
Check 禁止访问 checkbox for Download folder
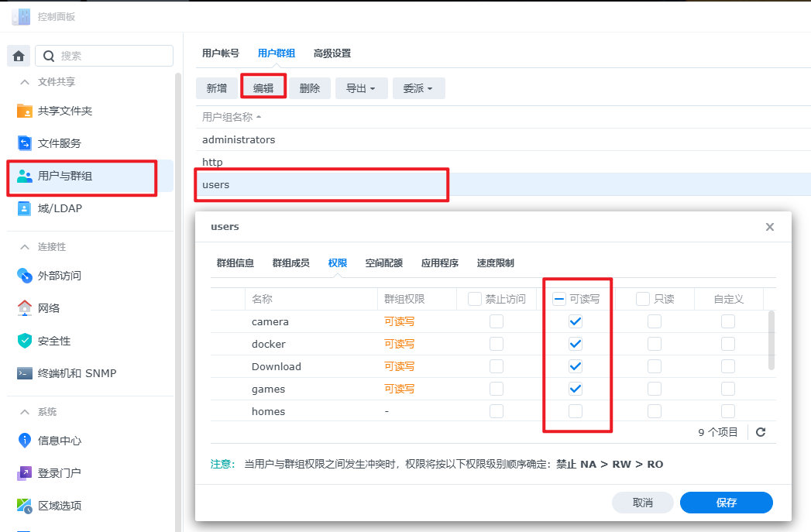[497, 366]
